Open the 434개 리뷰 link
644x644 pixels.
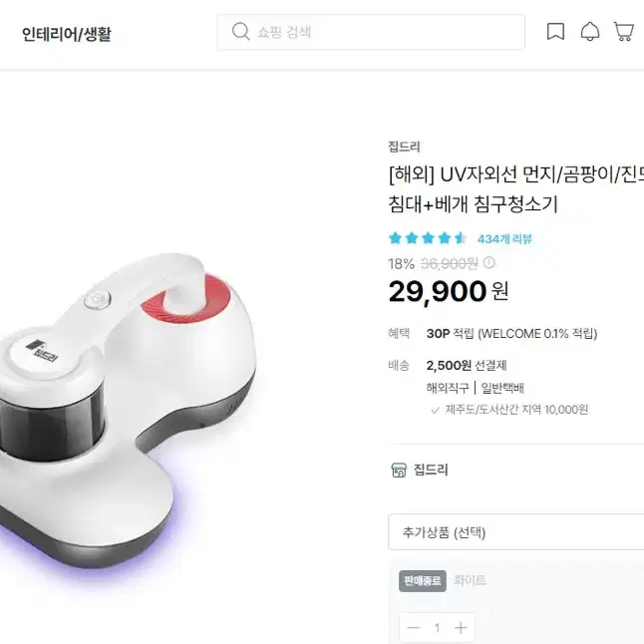pos(504,238)
